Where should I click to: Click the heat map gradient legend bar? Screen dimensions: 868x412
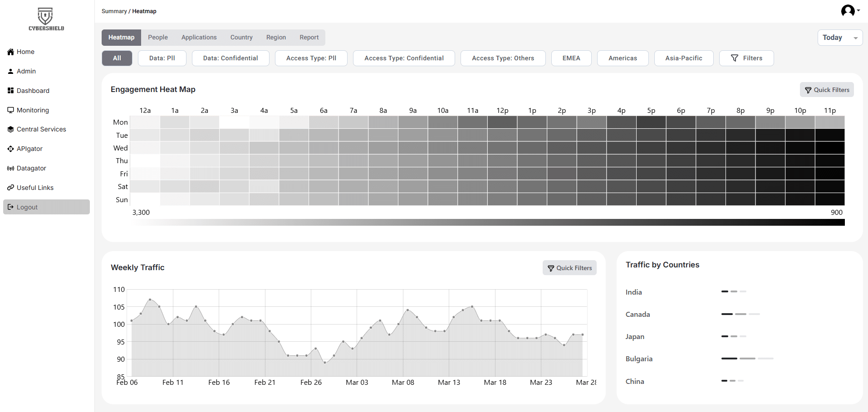tap(488, 222)
